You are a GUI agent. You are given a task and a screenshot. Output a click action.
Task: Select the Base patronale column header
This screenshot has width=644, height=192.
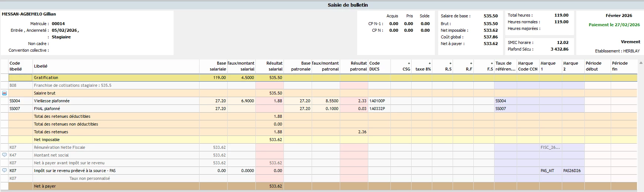(298, 66)
